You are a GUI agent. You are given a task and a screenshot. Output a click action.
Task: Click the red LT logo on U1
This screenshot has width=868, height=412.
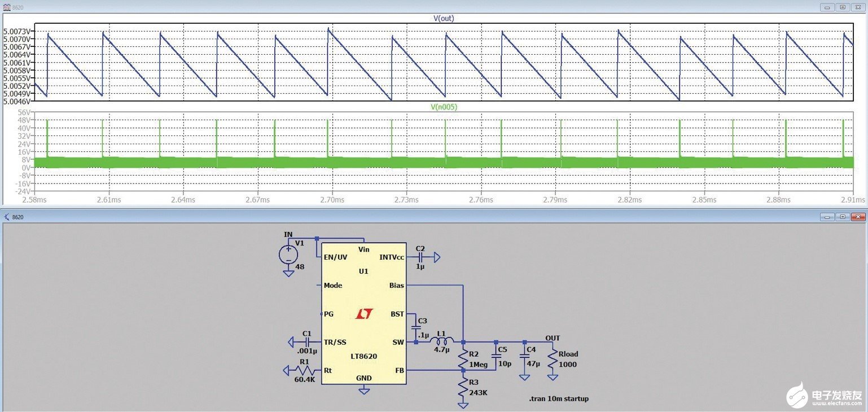click(364, 313)
